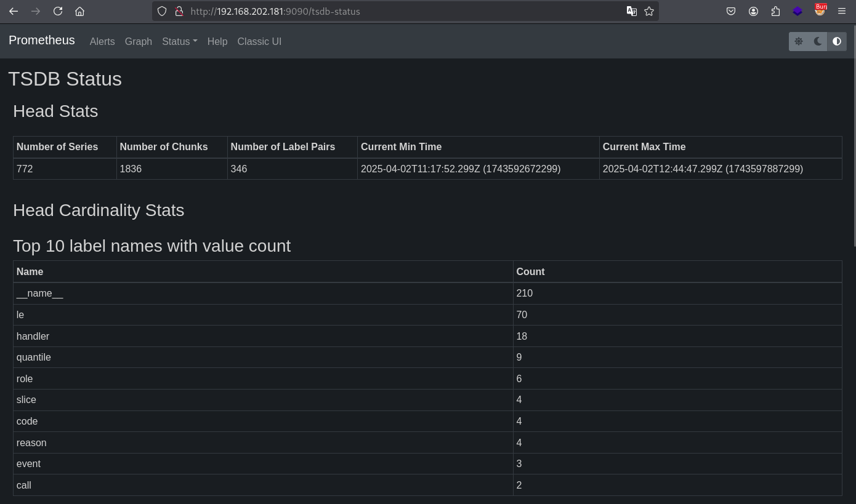
Task: Open the Pocket save icon
Action: click(731, 11)
